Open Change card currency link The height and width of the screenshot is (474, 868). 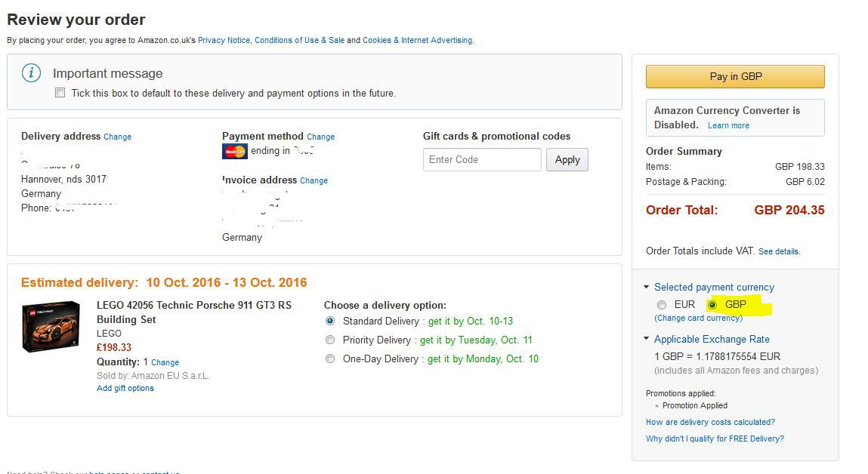(x=698, y=318)
